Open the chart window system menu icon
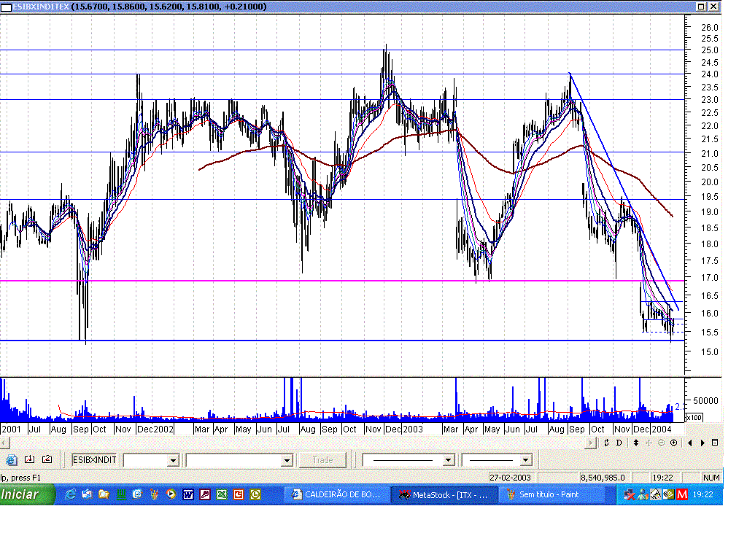The width and height of the screenshot is (747, 560). 6,7
